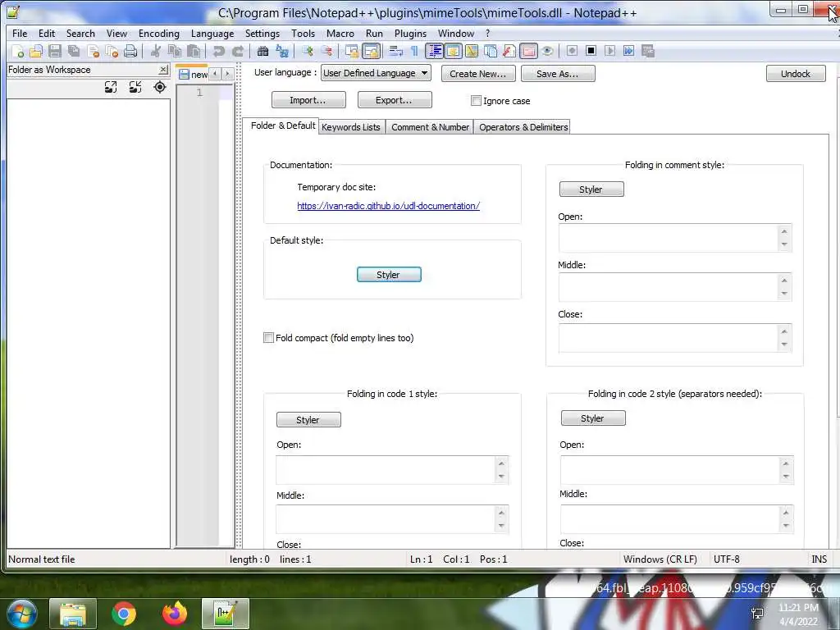Toggle show all characters pilcrow icon
Screen dimensions: 840x630
(x=414, y=51)
